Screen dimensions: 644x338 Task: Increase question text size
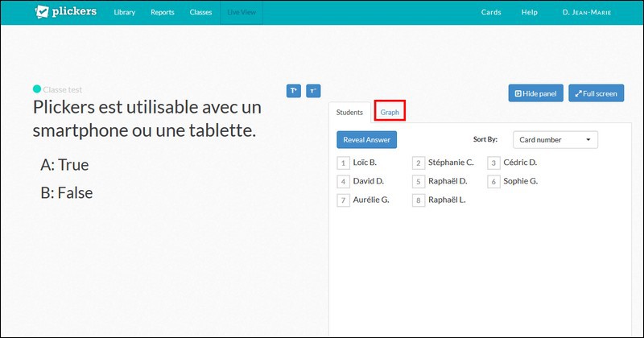coord(293,91)
